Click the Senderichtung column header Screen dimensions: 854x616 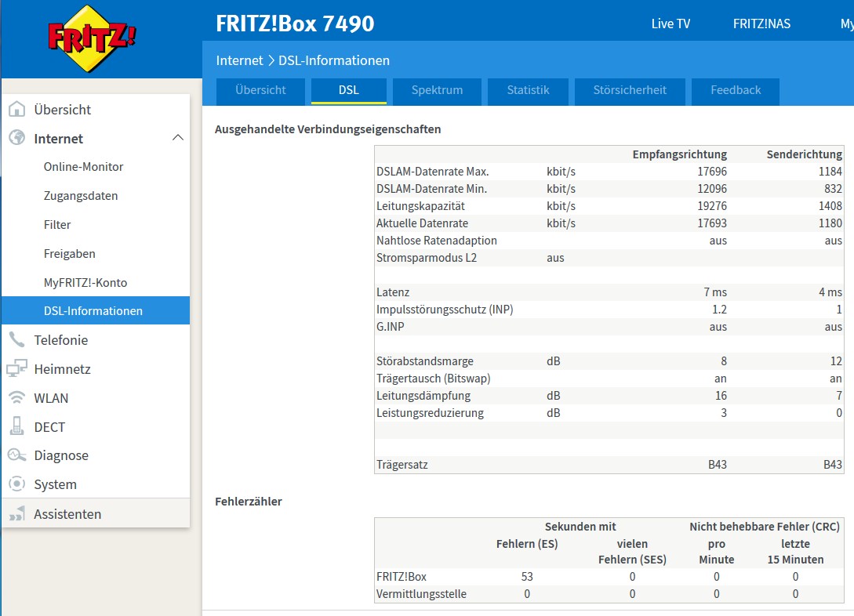point(804,154)
